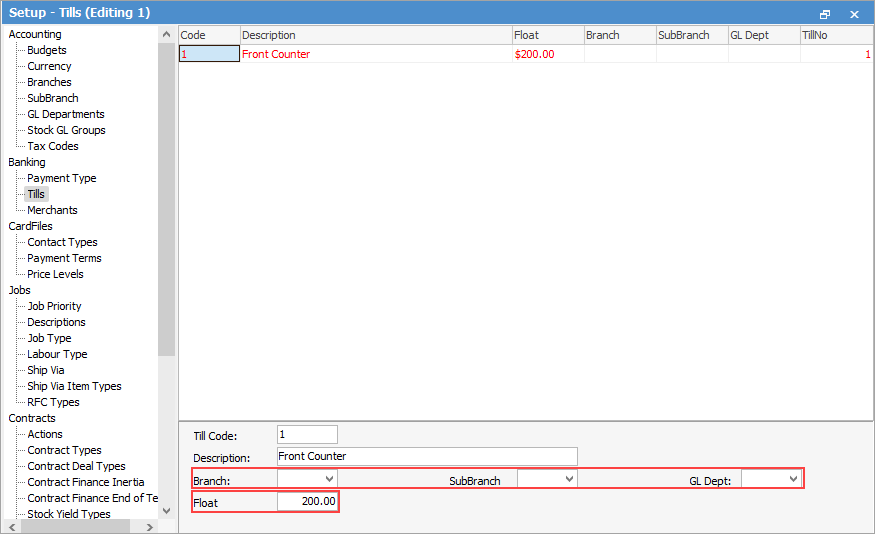Select Tills in the tree
The height and width of the screenshot is (534, 875).
pyautogui.click(x=36, y=194)
